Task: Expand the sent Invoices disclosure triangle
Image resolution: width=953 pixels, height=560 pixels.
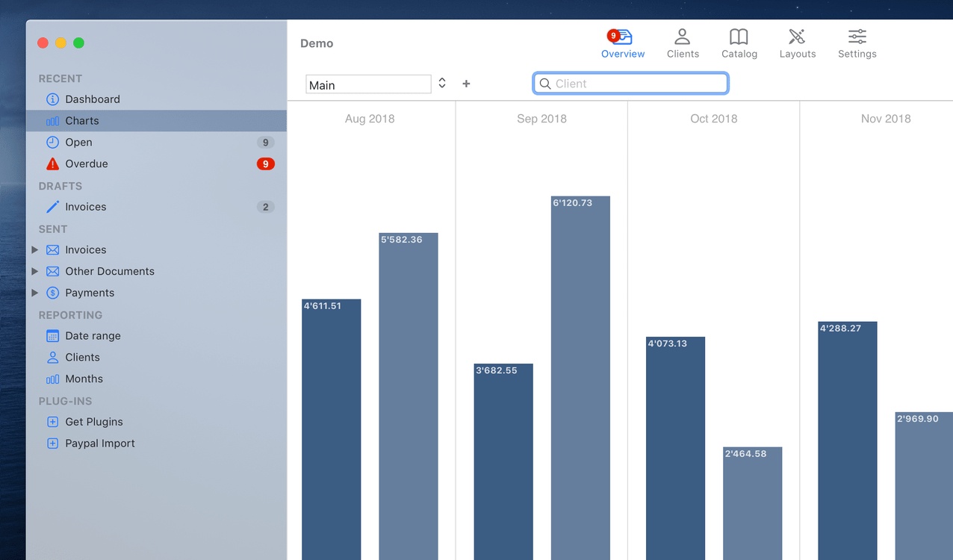Action: pos(34,250)
